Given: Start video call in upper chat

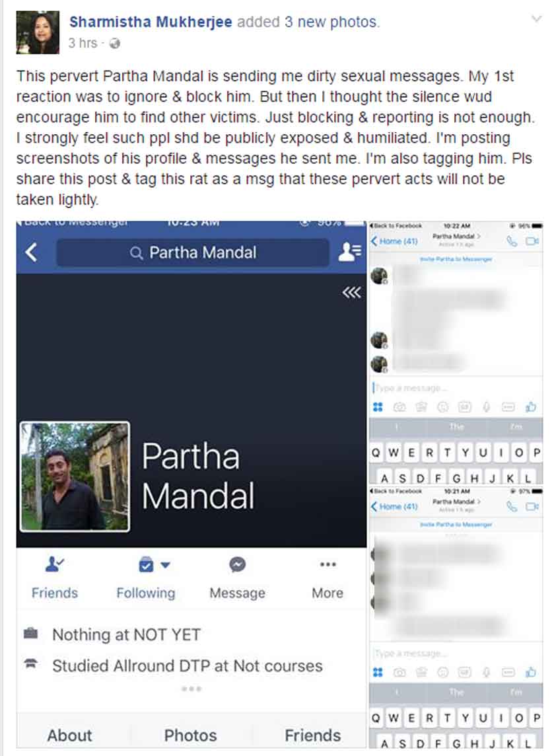Looking at the screenshot, I should coord(532,241).
